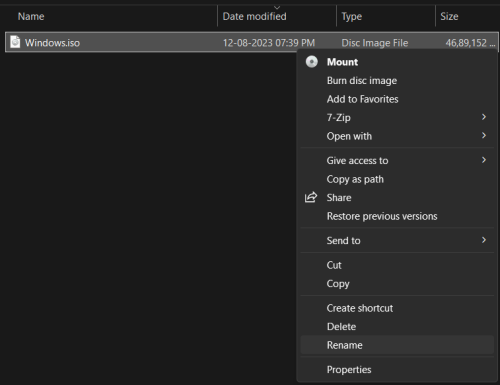Open Properties from the context menu

[x=397, y=370]
